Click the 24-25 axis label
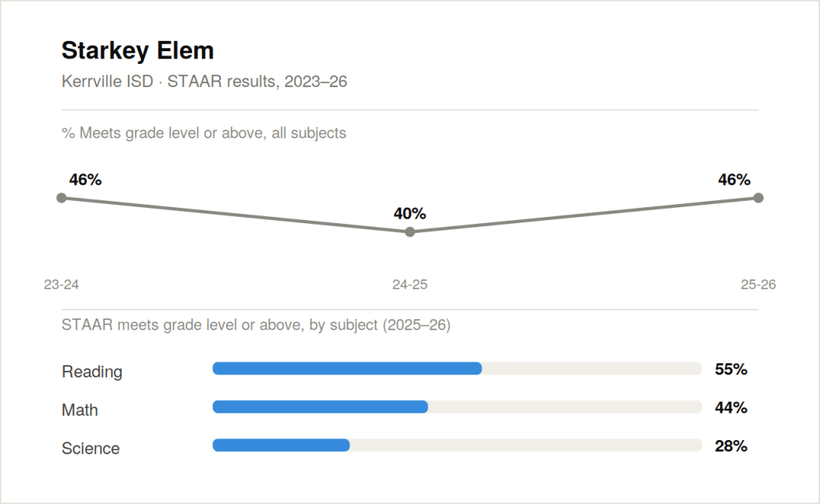Viewport: 820px width, 504px height. click(x=410, y=285)
